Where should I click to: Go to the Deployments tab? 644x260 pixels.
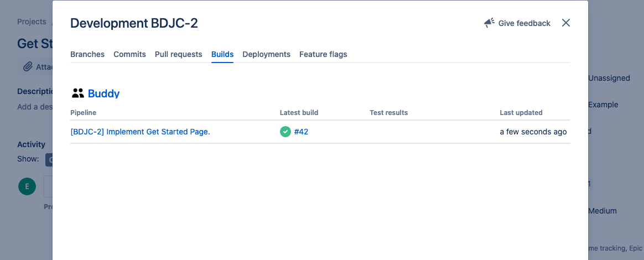point(266,54)
